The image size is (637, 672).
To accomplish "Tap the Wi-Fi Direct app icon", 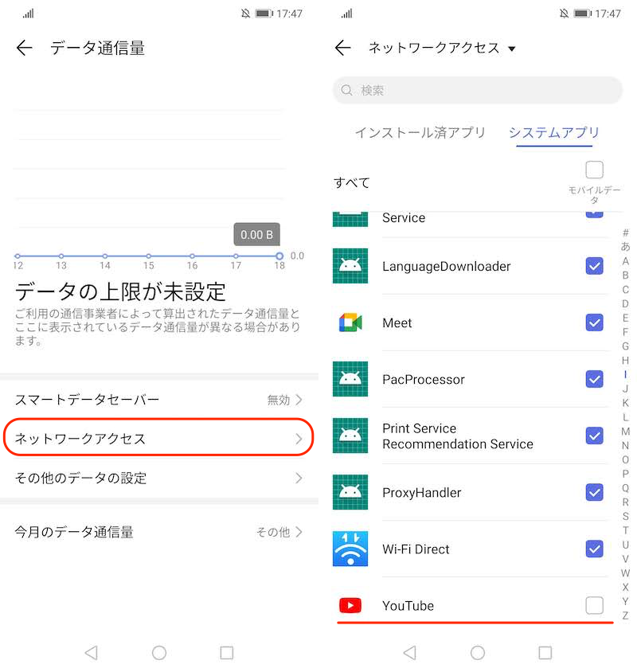I will [x=350, y=549].
